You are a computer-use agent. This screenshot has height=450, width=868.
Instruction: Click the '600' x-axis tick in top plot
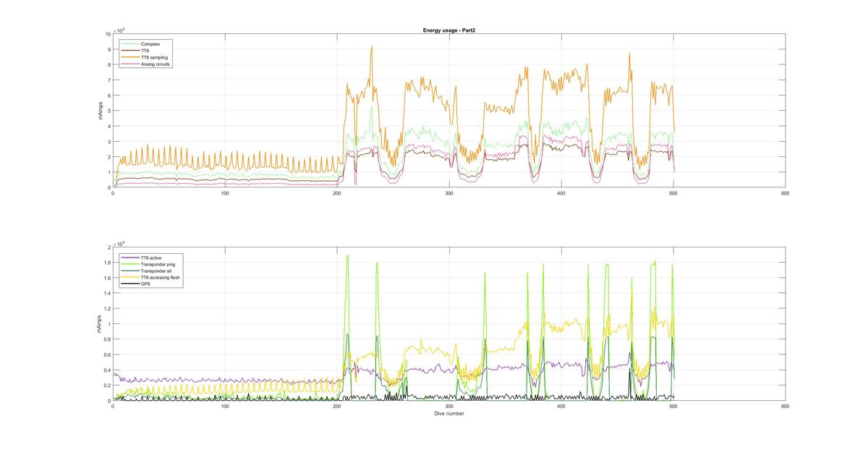[x=785, y=193]
